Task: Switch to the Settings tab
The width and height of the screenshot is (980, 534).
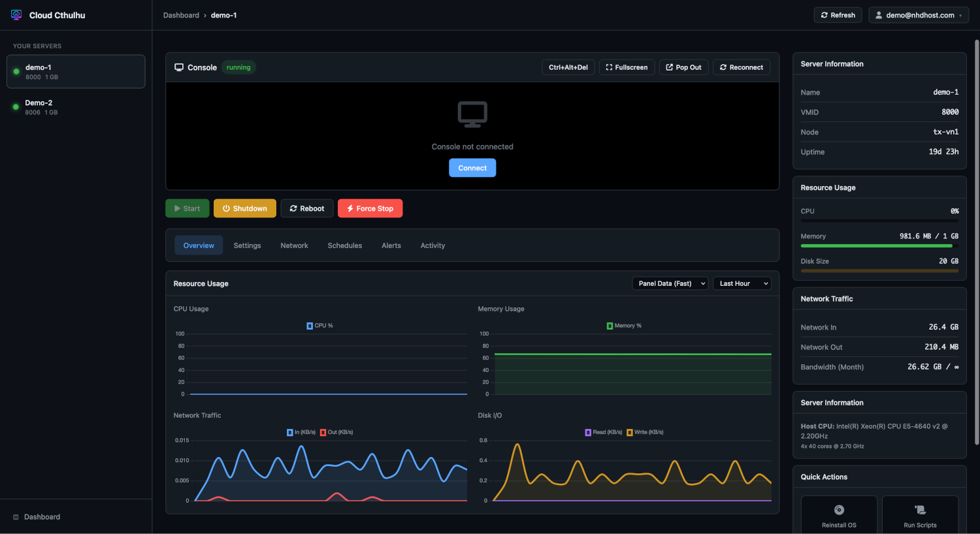Action: tap(247, 245)
